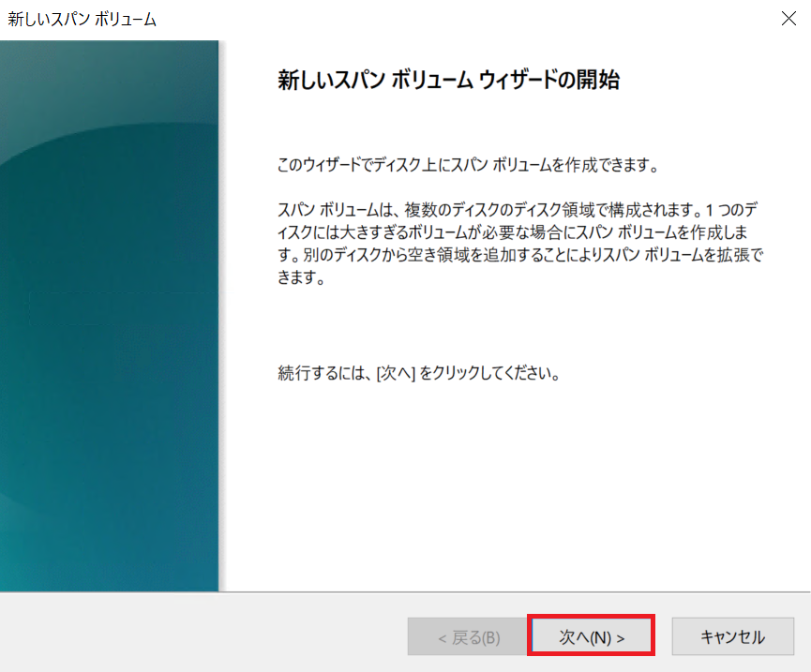
Task: Click the window title 新しいスパン ボリューム
Action: click(x=80, y=18)
